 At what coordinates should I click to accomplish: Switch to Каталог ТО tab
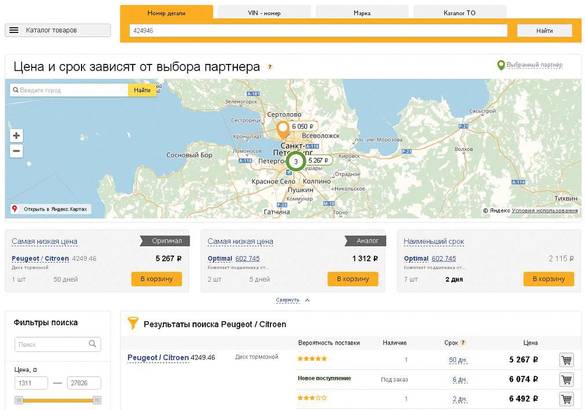(460, 13)
